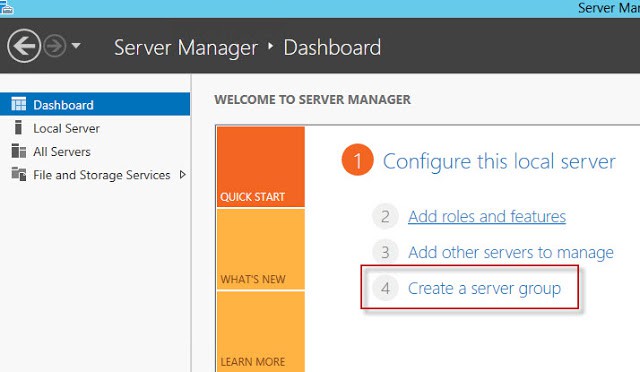Click the File and Storage Services icon

[19, 174]
